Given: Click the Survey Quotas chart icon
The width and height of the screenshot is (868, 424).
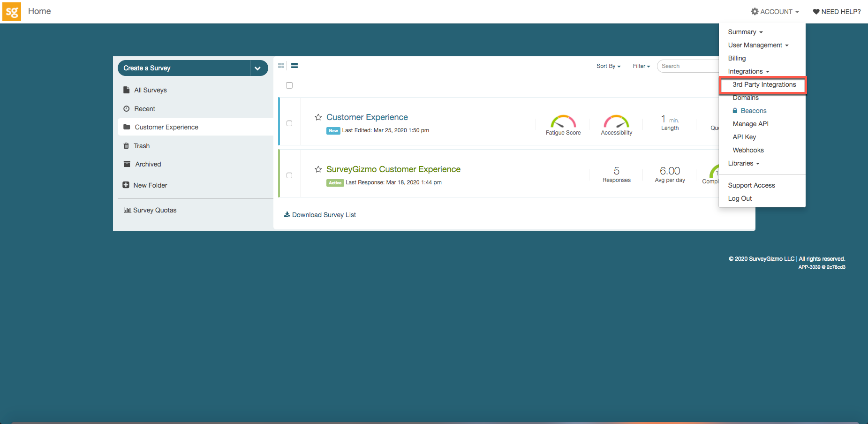Looking at the screenshot, I should pyautogui.click(x=127, y=210).
